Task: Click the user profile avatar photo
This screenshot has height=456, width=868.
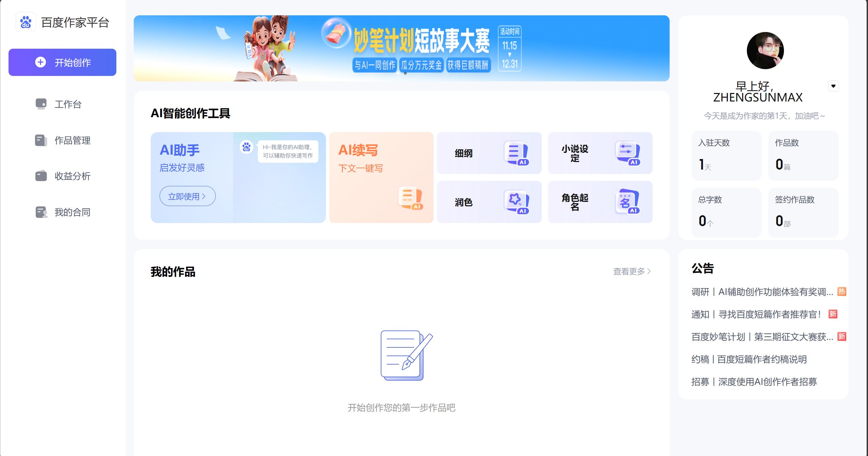Action: (765, 51)
